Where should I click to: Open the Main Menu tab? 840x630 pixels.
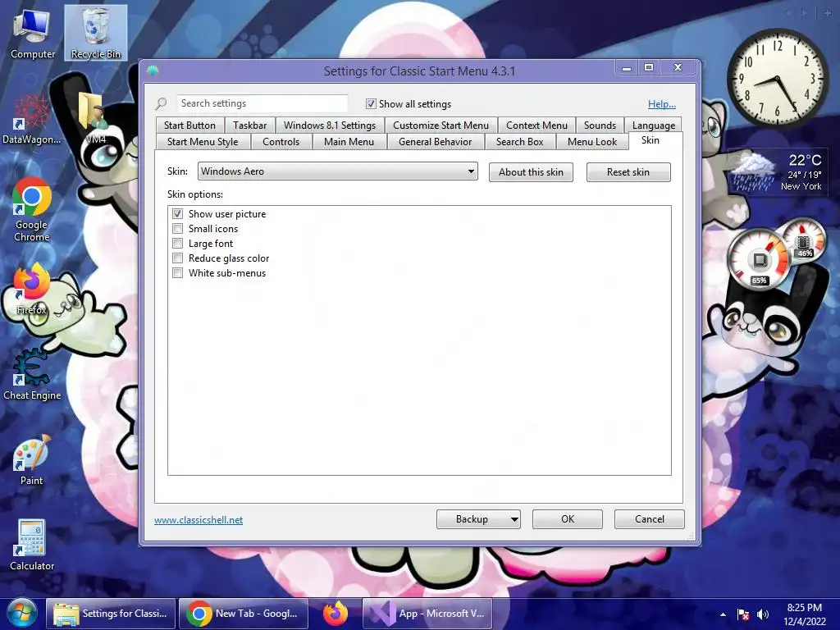coord(349,142)
